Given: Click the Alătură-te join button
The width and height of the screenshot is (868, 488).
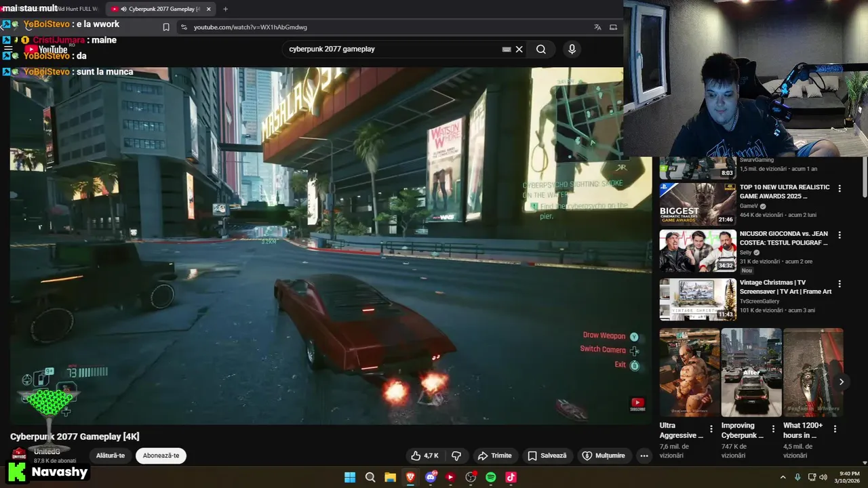Looking at the screenshot, I should coord(111,455).
